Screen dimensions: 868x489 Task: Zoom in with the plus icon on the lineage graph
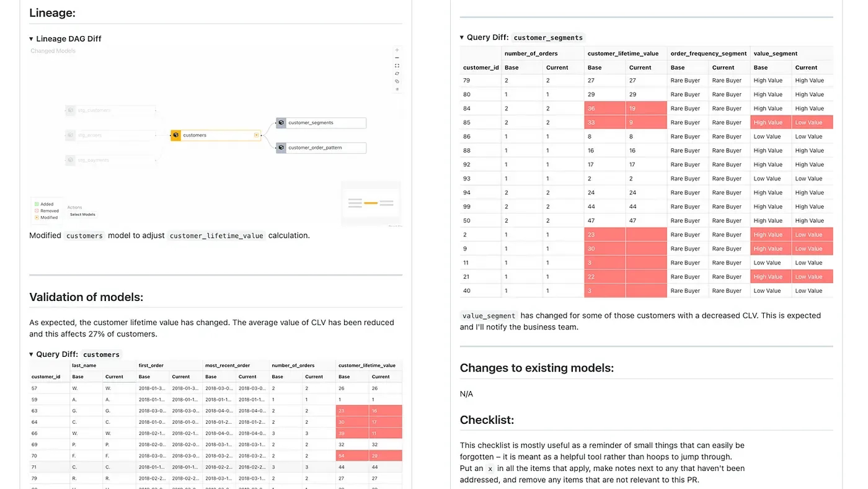pyautogui.click(x=397, y=50)
